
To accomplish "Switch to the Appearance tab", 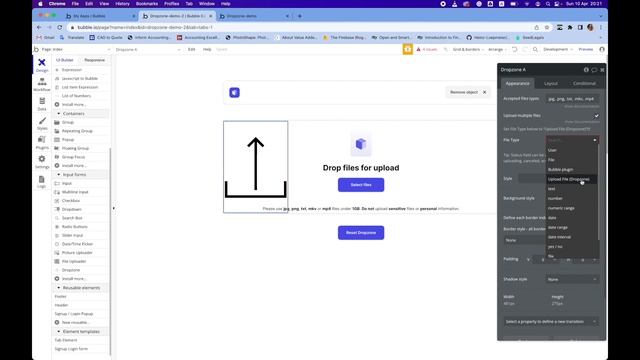I will click(x=518, y=83).
